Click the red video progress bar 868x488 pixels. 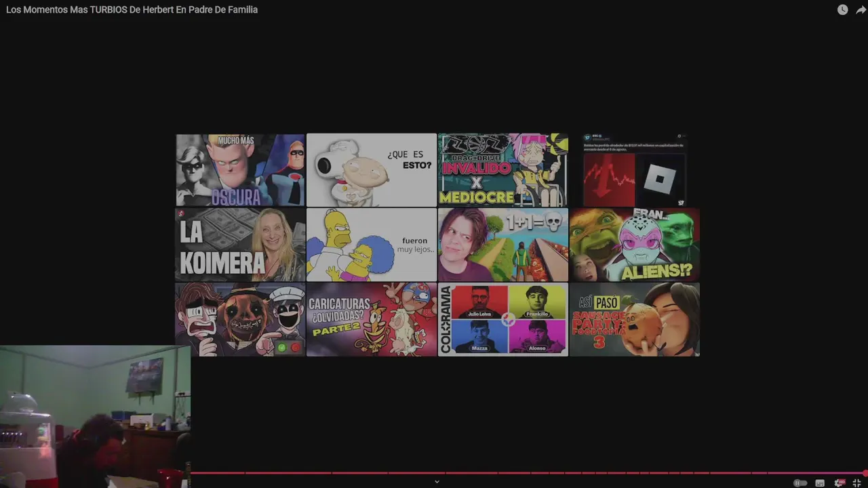pos(529,473)
